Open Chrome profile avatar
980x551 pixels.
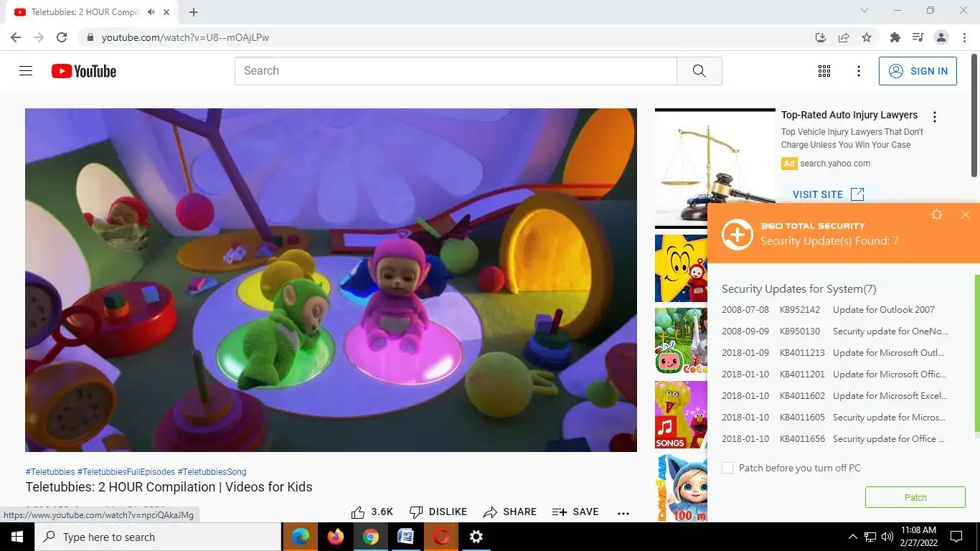941,37
